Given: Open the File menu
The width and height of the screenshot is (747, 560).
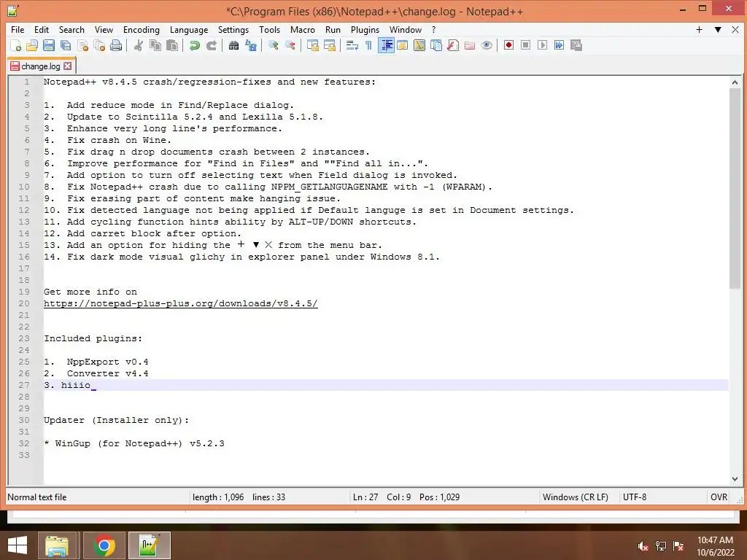Looking at the screenshot, I should click(18, 29).
